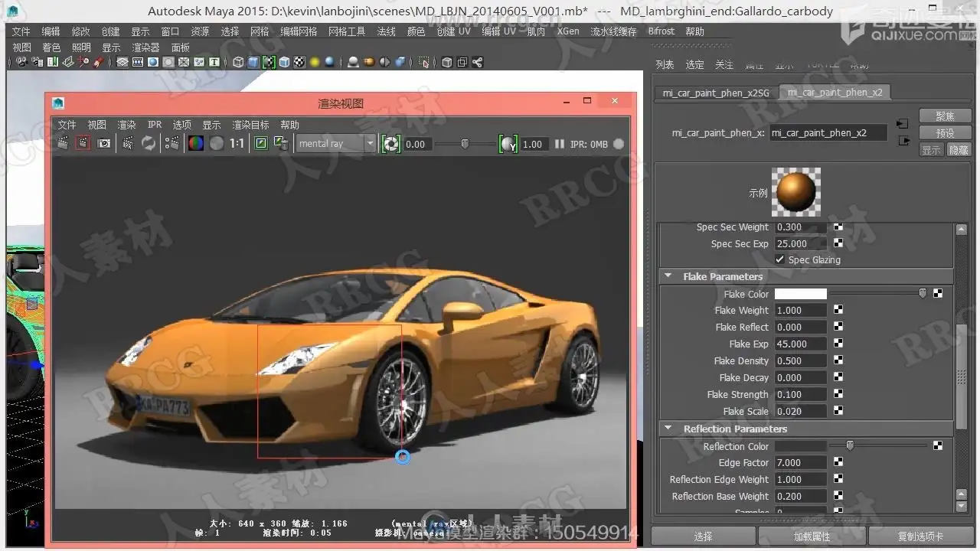The width and height of the screenshot is (980, 551).
Task: Click map button next to Edge Factor
Action: coord(838,462)
